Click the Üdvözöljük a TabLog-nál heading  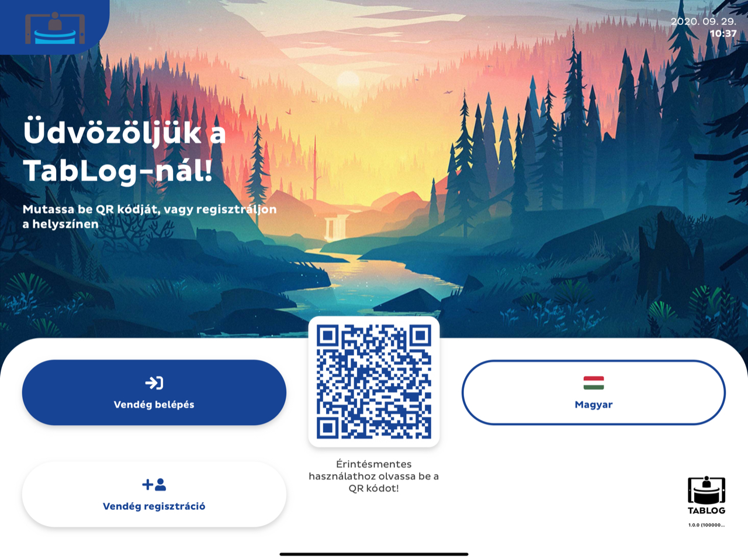pos(124,152)
